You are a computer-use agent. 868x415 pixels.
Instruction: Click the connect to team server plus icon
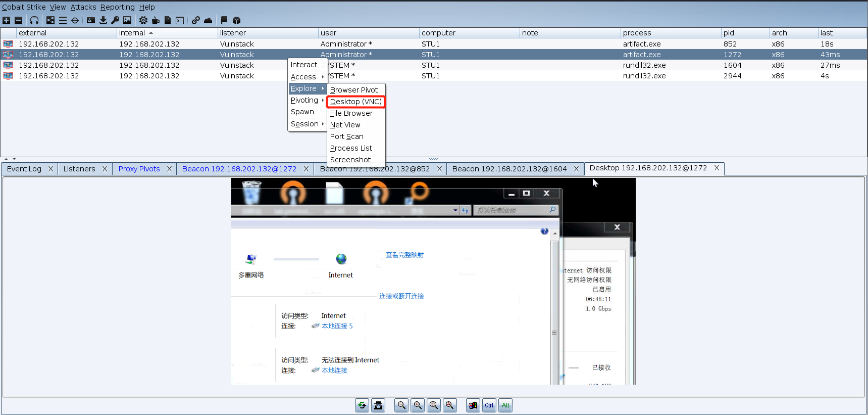7,20
